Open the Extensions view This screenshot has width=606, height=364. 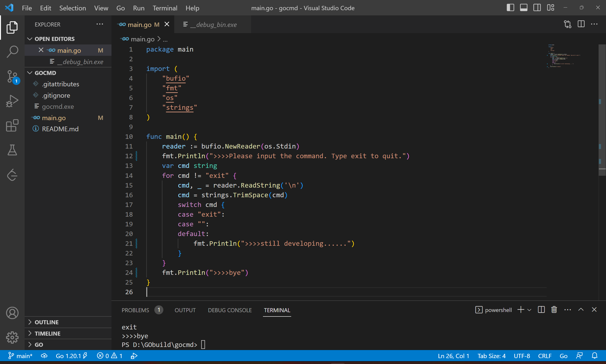pyautogui.click(x=12, y=126)
